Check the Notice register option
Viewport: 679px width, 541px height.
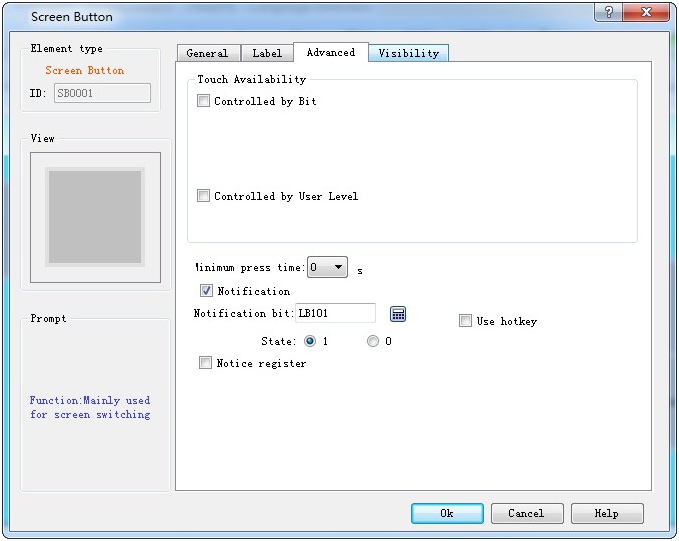click(x=206, y=363)
